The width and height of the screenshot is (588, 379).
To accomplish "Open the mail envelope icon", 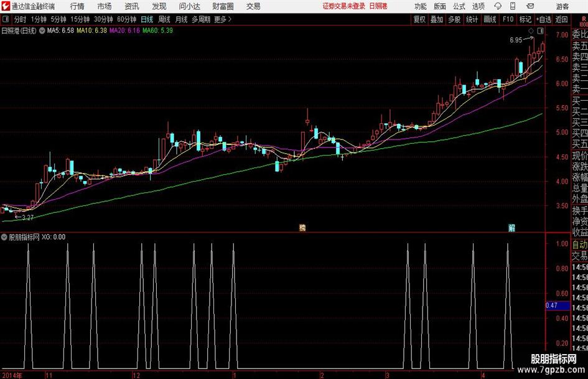I will point(530,6).
